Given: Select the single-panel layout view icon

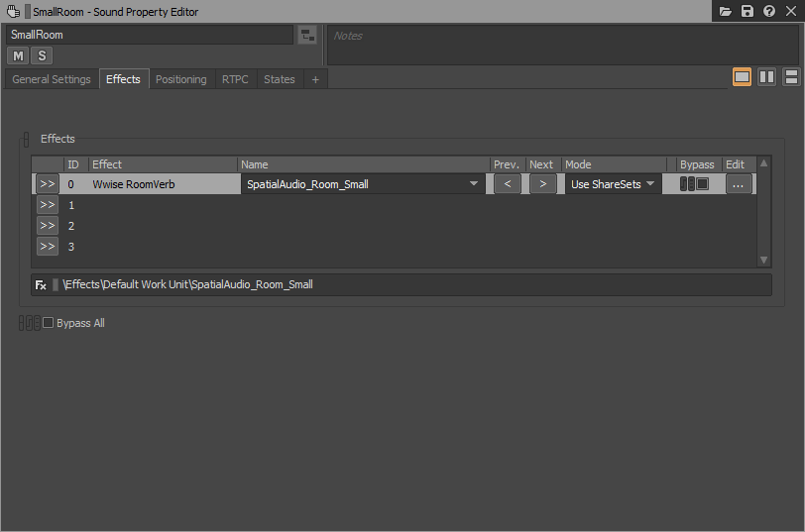Looking at the screenshot, I should coord(742,77).
